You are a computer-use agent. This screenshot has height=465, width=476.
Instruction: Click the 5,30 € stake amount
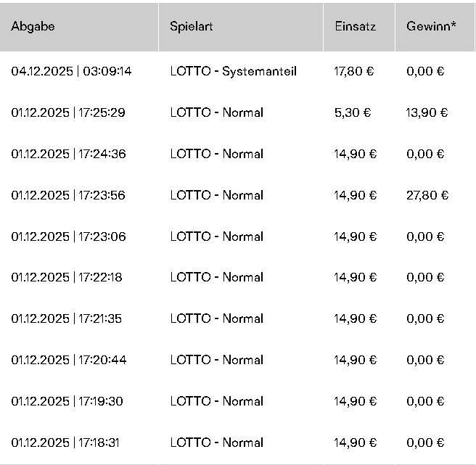[352, 112]
